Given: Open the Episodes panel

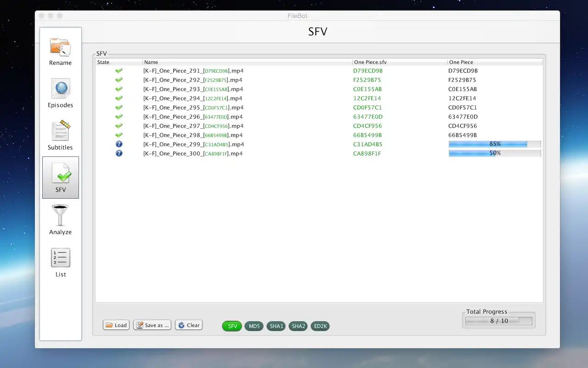Looking at the screenshot, I should point(61,93).
